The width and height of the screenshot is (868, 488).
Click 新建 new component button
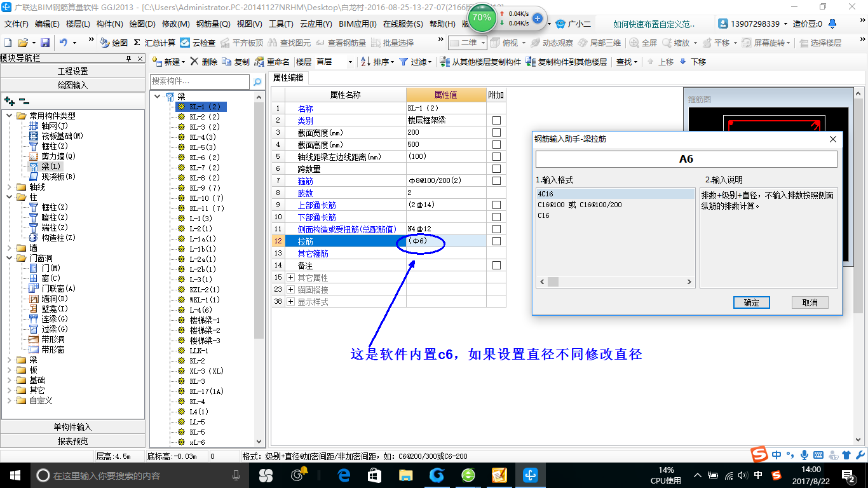click(x=168, y=62)
